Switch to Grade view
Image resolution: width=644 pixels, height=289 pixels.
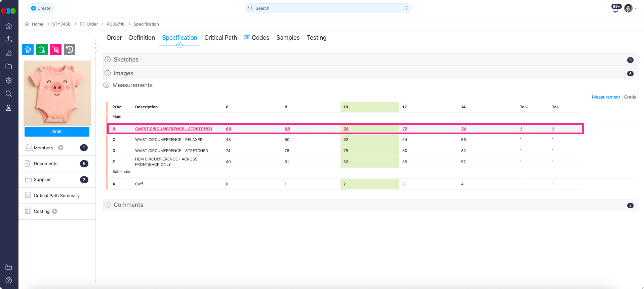pos(630,97)
